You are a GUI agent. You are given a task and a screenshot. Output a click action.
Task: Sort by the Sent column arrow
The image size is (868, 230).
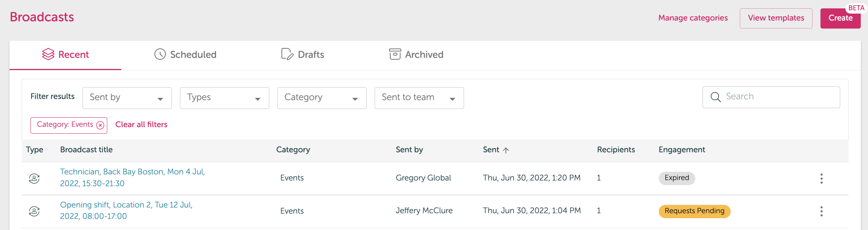[506, 150]
